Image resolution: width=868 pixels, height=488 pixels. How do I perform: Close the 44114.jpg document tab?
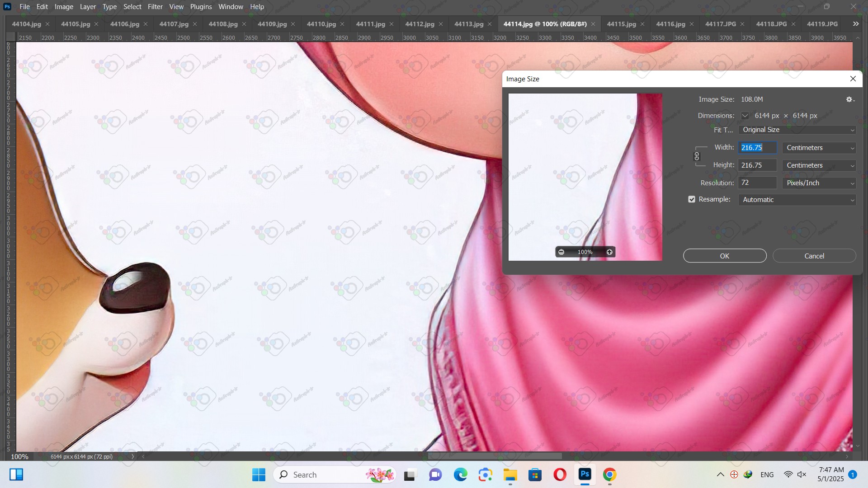point(593,24)
